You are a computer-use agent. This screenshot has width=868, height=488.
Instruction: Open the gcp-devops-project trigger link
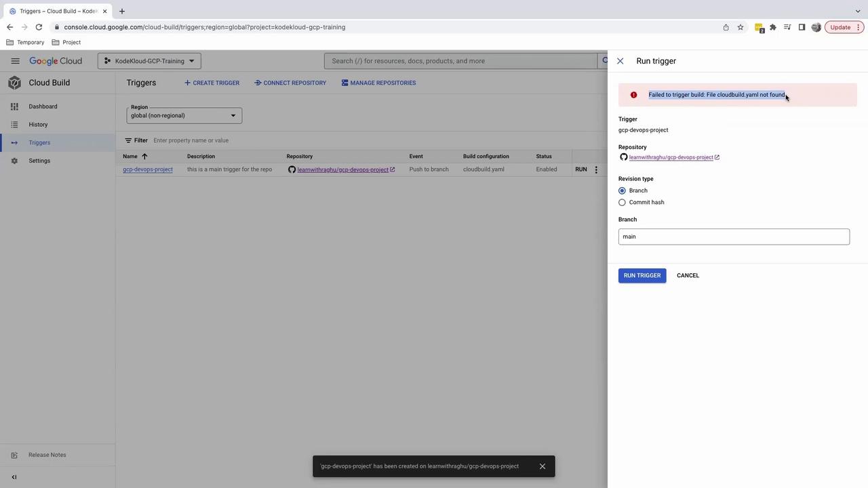[x=148, y=169]
